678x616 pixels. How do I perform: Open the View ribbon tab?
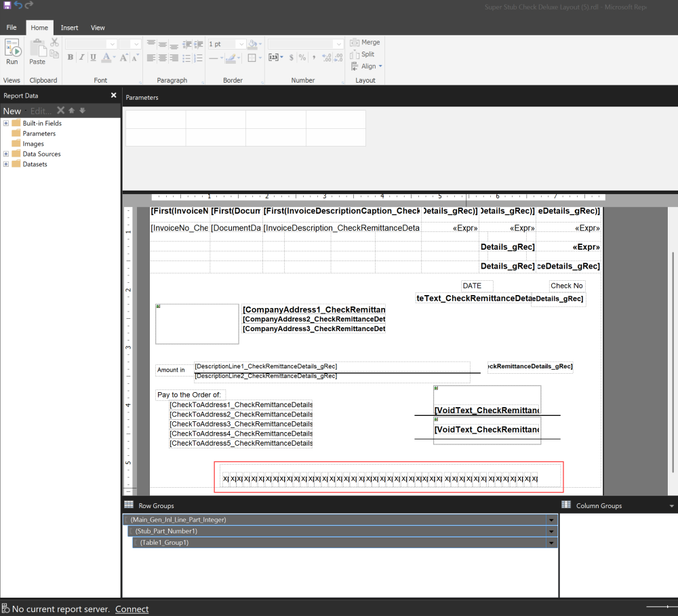point(98,27)
